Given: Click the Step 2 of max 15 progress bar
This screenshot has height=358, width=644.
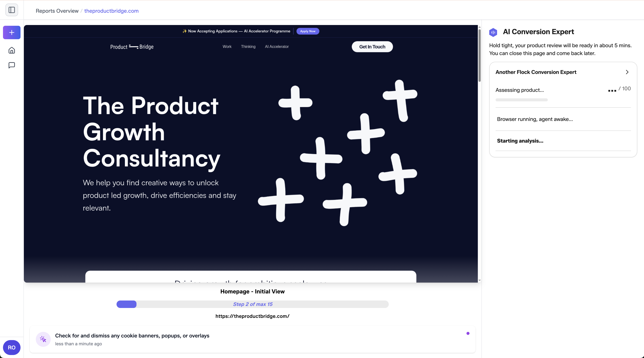Looking at the screenshot, I should (x=252, y=304).
